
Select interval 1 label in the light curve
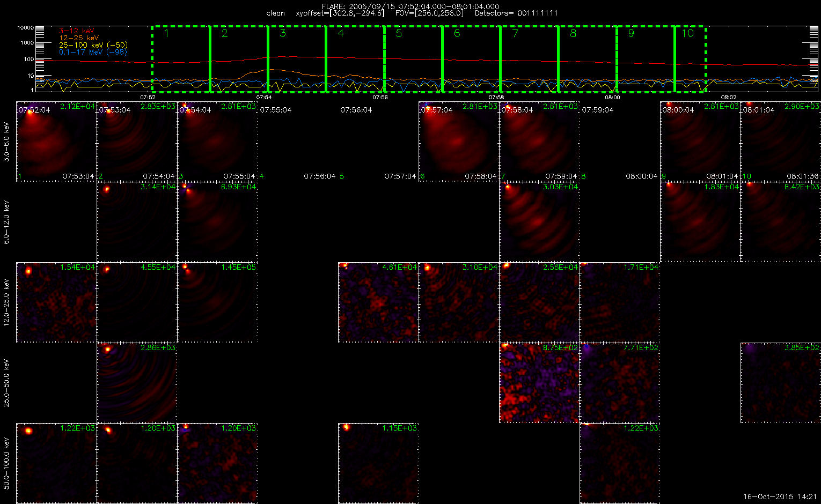pyautogui.click(x=166, y=33)
